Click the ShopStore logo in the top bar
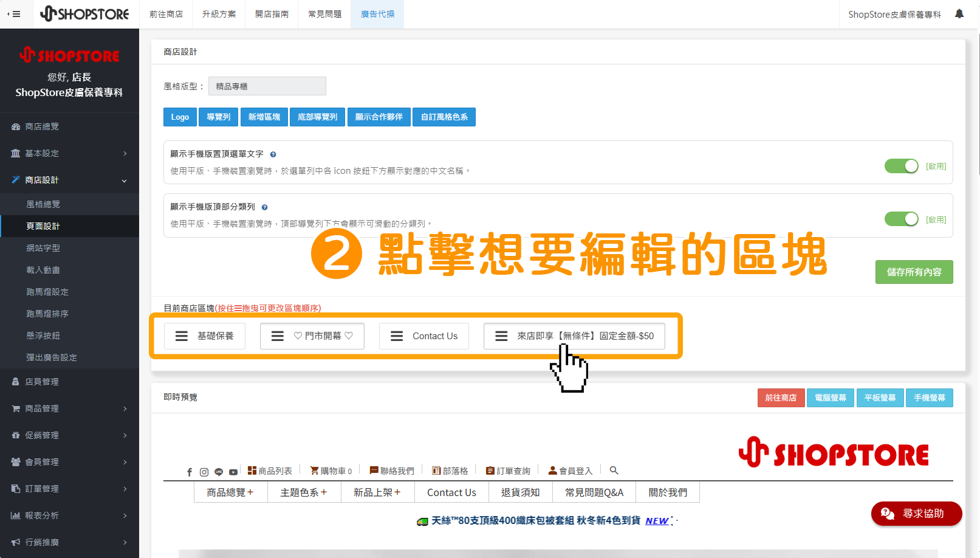This screenshot has height=558, width=980. pos(84,13)
